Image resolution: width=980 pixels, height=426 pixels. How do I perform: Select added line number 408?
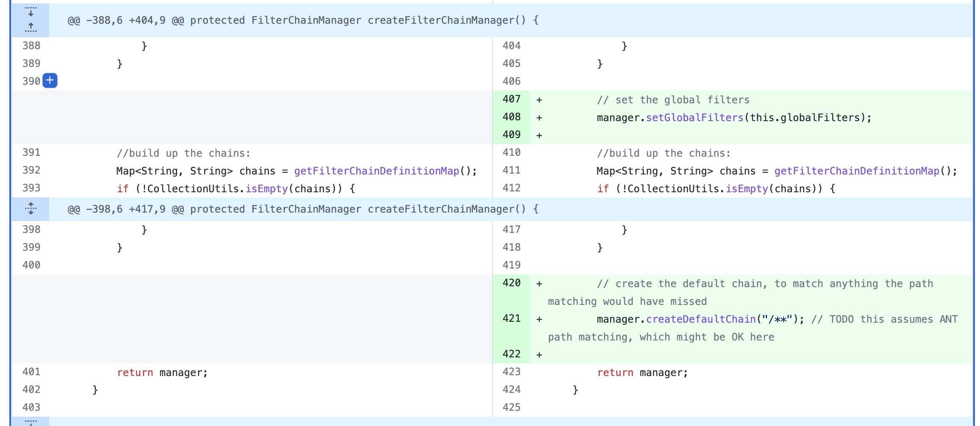coord(511,117)
